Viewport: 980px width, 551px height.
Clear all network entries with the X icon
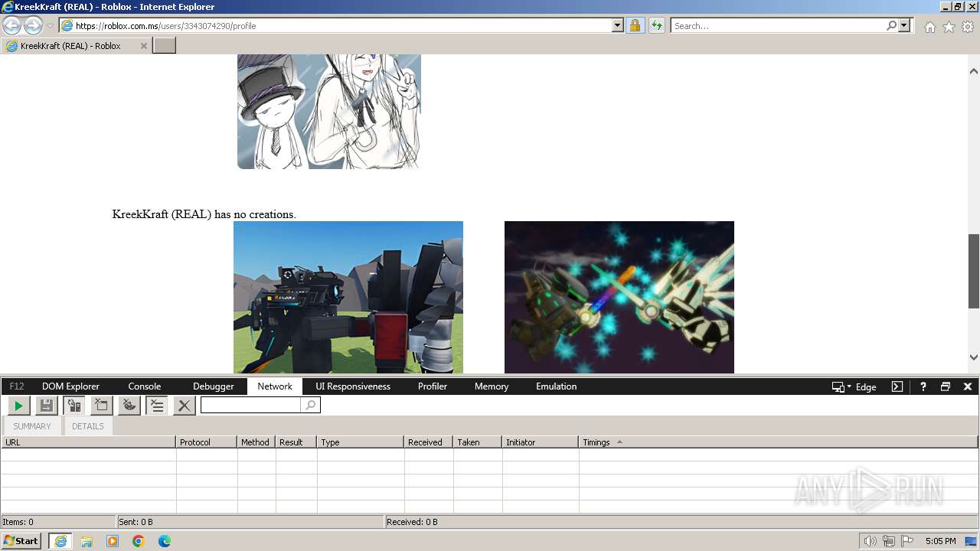184,406
